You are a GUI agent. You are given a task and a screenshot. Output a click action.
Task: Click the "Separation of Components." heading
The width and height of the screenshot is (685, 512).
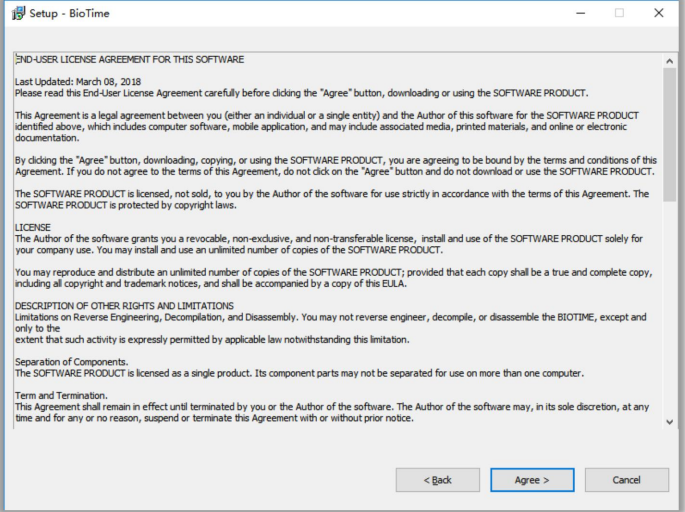[72, 362]
